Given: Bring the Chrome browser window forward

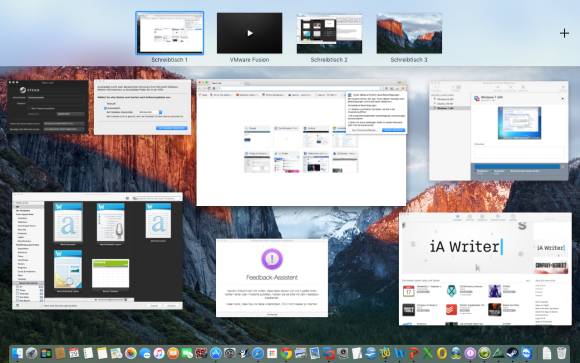Looking at the screenshot, I should click(x=301, y=143).
